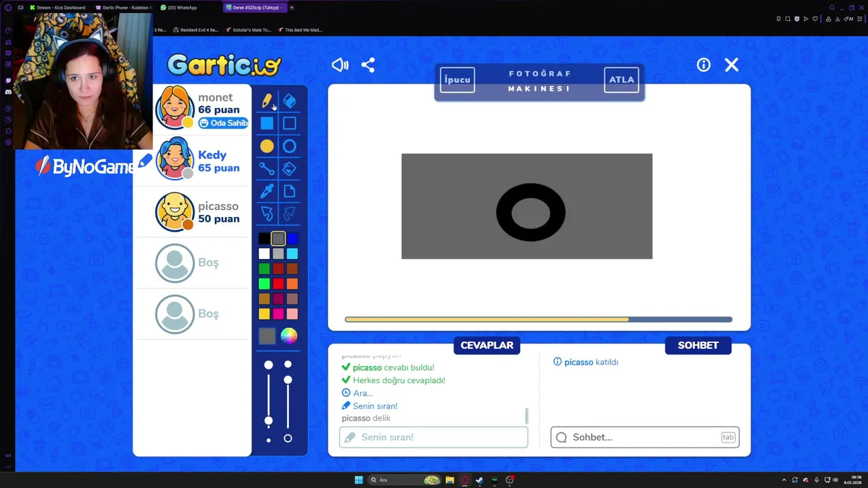868x488 pixels.
Task: Choose the outlined rectangle shape tool
Action: (x=290, y=123)
